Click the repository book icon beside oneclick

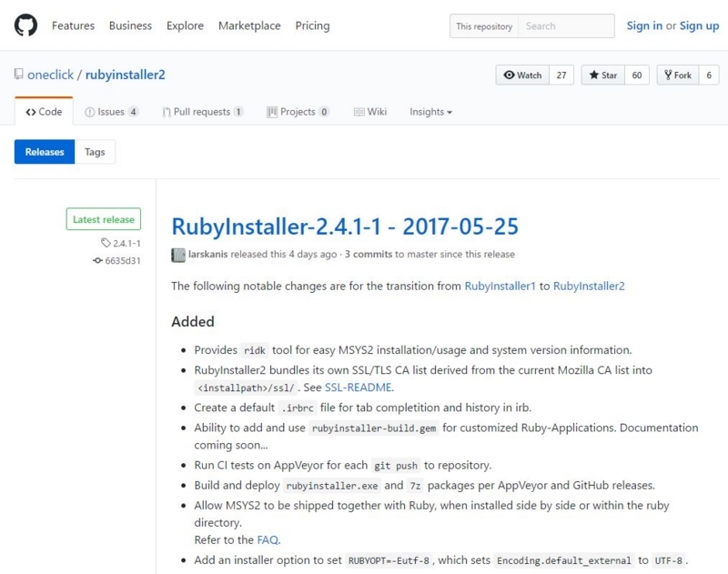click(x=18, y=75)
